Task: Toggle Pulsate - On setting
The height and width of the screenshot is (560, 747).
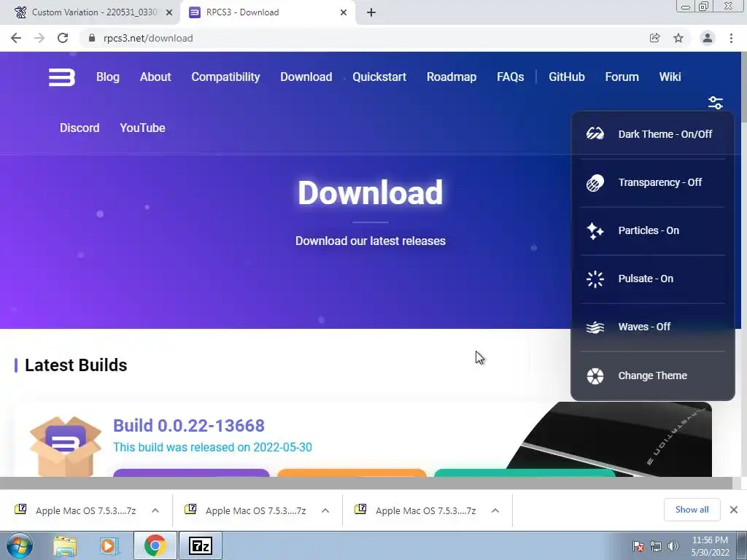Action: coord(653,279)
